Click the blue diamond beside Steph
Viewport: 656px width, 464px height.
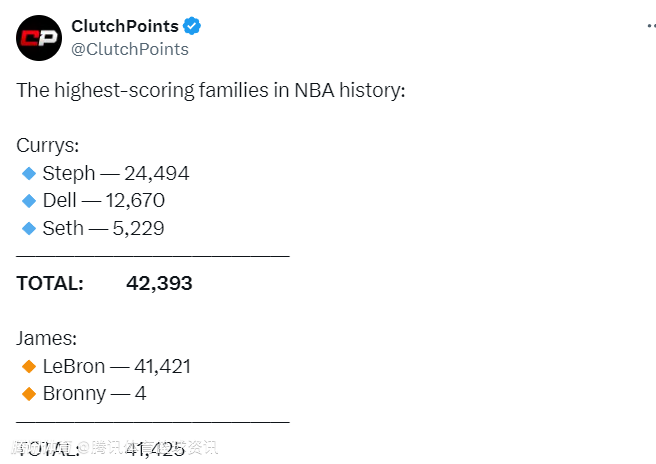28,174
